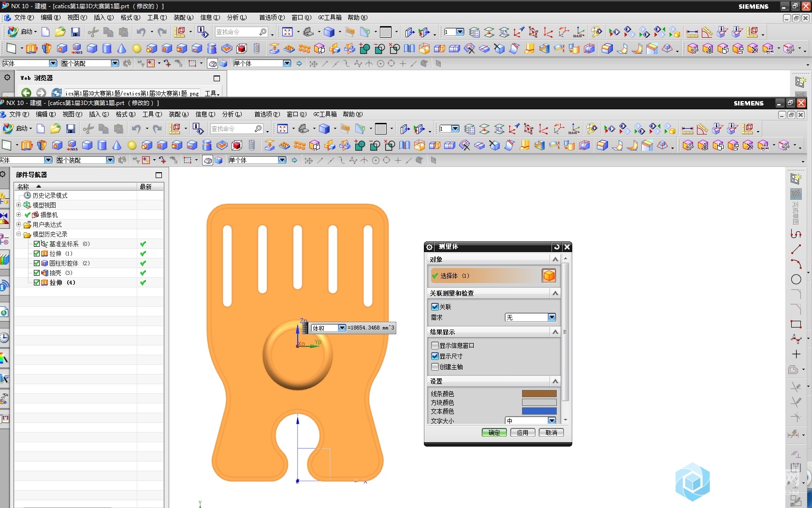The height and width of the screenshot is (508, 812).
Task: Open the GC工具箱 menu in the front window
Action: (x=325, y=114)
